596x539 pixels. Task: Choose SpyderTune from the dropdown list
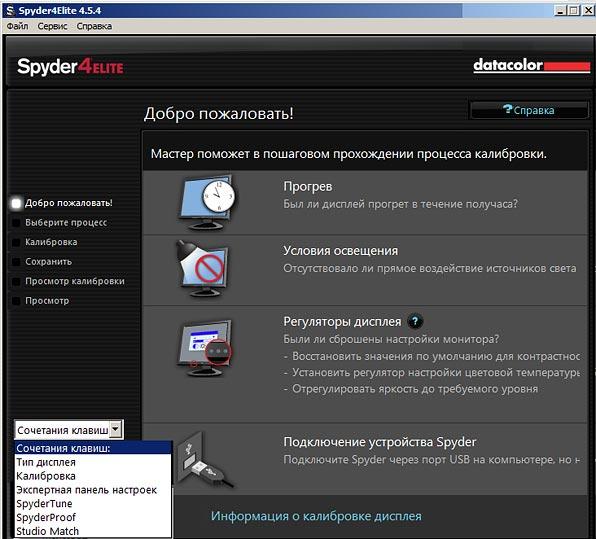pyautogui.click(x=93, y=504)
